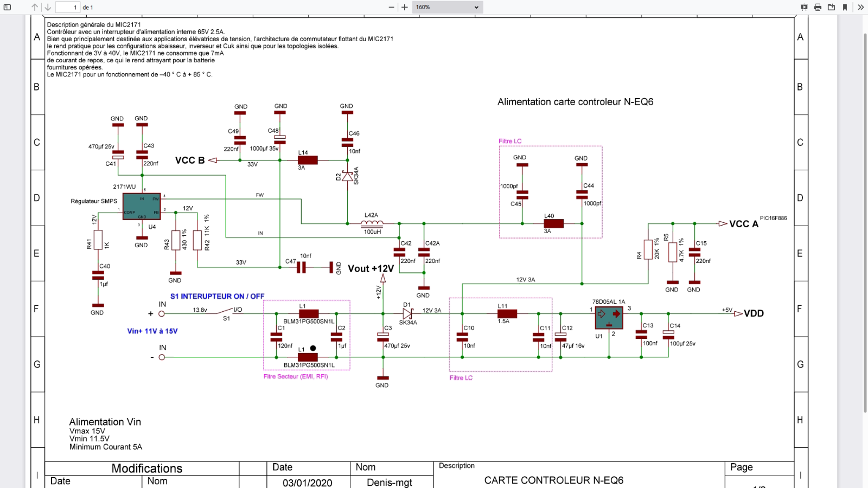
Task: Click the Description générale du MIC2171 line
Action: coord(94,24)
